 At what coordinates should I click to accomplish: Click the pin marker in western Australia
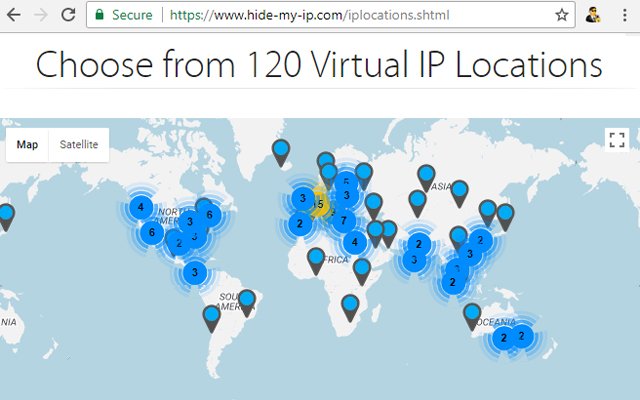[x=472, y=316]
